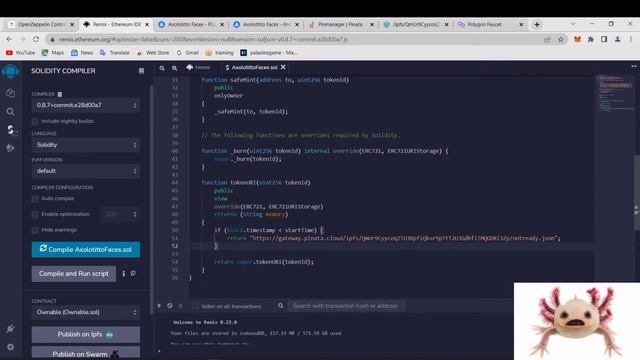
Task: Clear the terminal console icon
Action: click(x=170, y=306)
